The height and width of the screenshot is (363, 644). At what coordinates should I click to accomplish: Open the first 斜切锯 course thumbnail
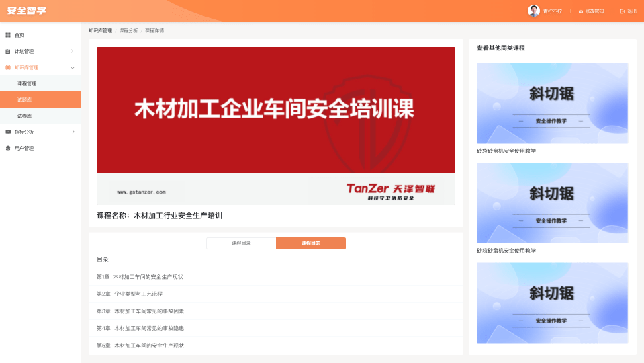[552, 103]
